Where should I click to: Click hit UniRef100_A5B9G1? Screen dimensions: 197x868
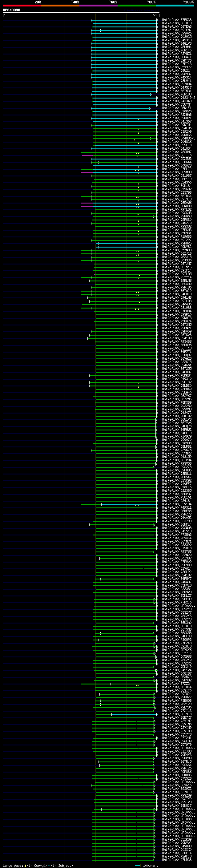tap(176, 233)
